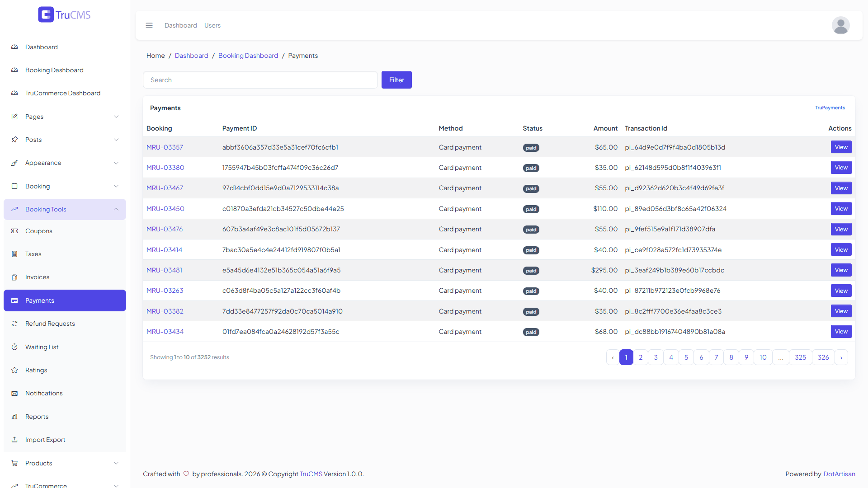Click the Refund Requests refresh icon
The height and width of the screenshot is (488, 868).
pyautogui.click(x=14, y=324)
